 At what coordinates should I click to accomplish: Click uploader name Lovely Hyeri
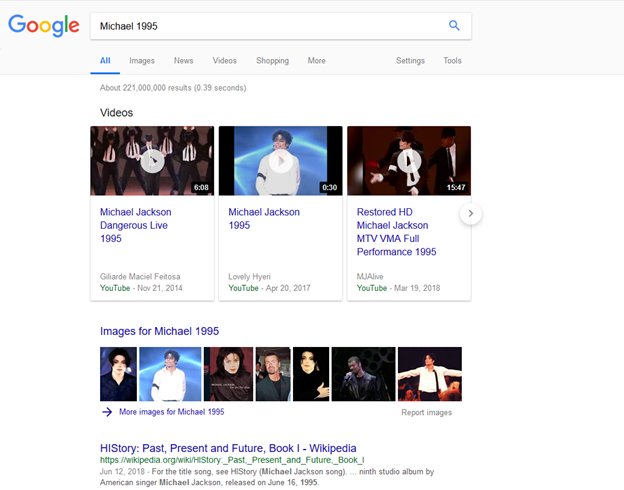[250, 277]
